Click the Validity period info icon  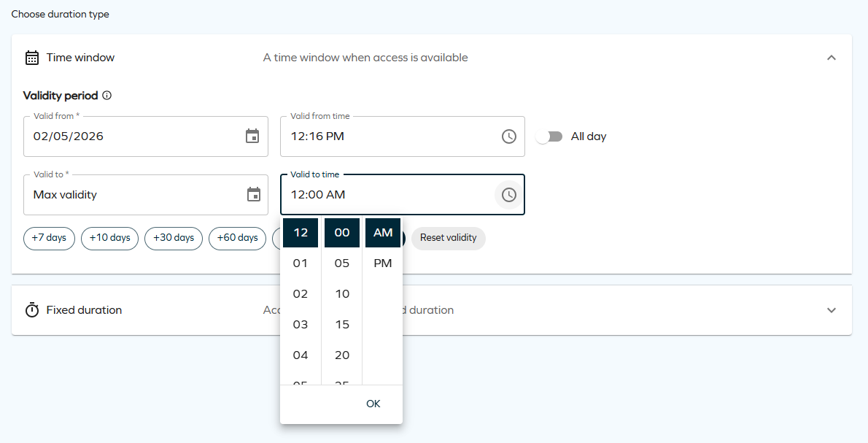[x=107, y=95]
